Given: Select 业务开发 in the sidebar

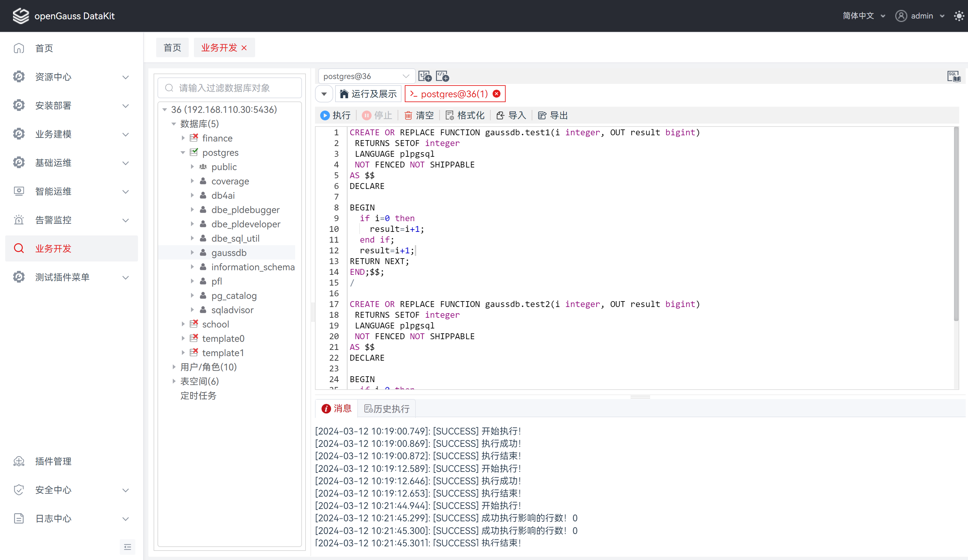Looking at the screenshot, I should pos(72,248).
